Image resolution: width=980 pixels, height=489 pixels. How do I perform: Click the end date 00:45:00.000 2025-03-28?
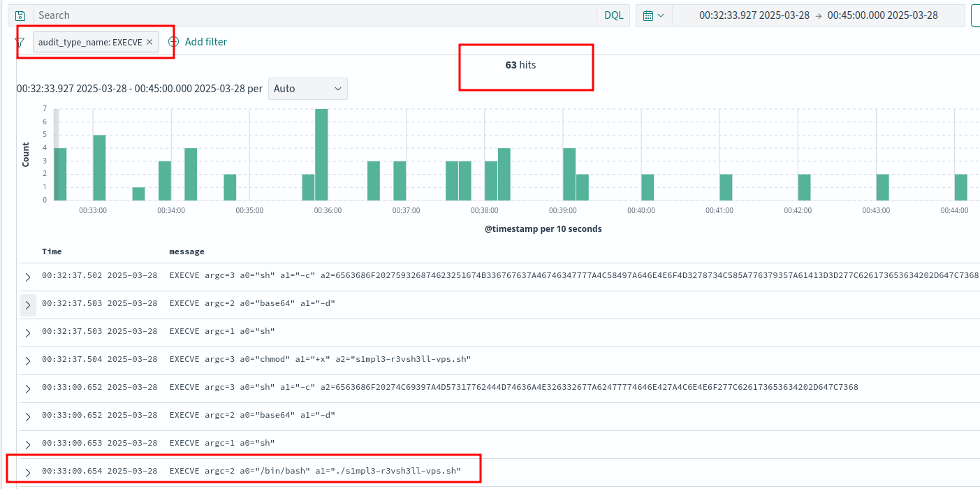click(x=882, y=15)
